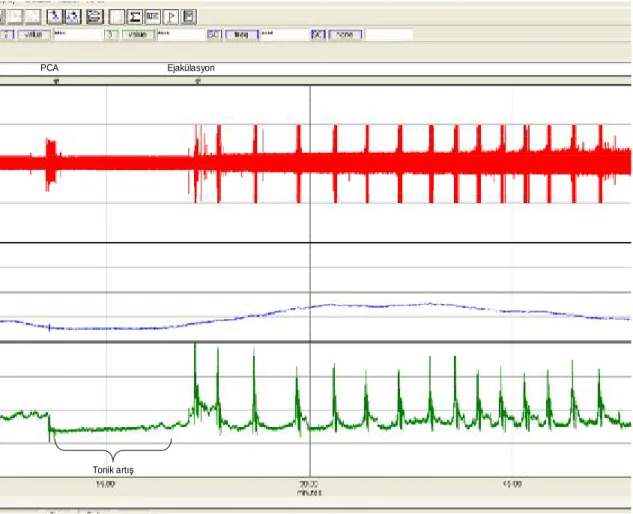
Task: Select the PCA event marker
Action: [57, 82]
